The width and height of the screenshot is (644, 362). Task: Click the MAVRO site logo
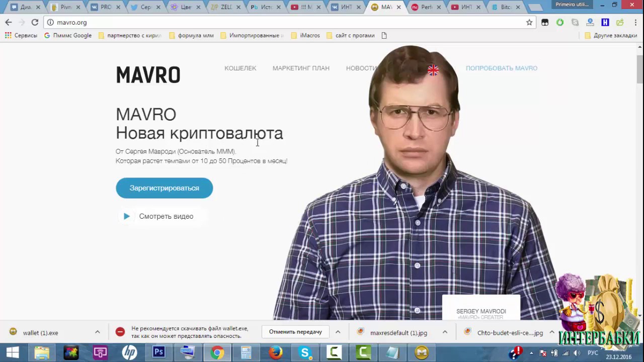148,75
